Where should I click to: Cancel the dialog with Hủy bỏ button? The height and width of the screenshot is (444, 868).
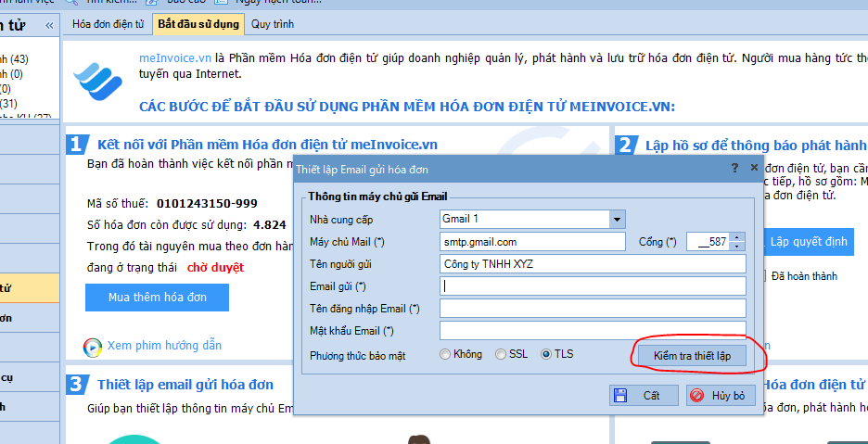721,396
